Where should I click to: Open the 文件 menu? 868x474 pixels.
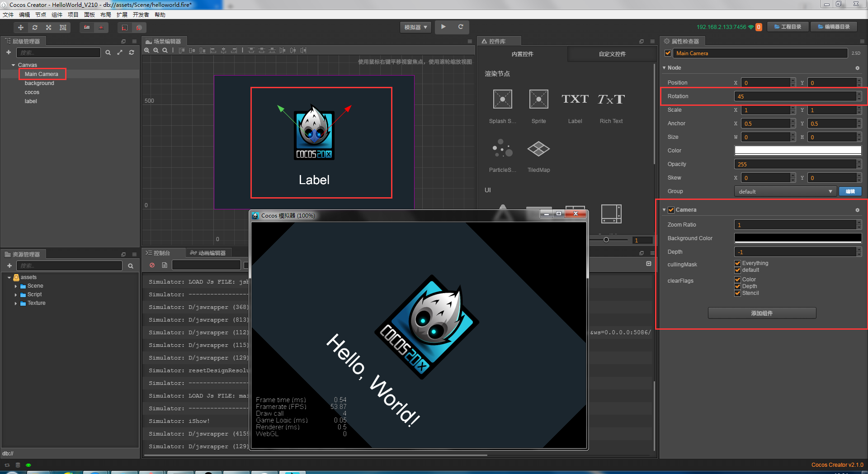8,15
